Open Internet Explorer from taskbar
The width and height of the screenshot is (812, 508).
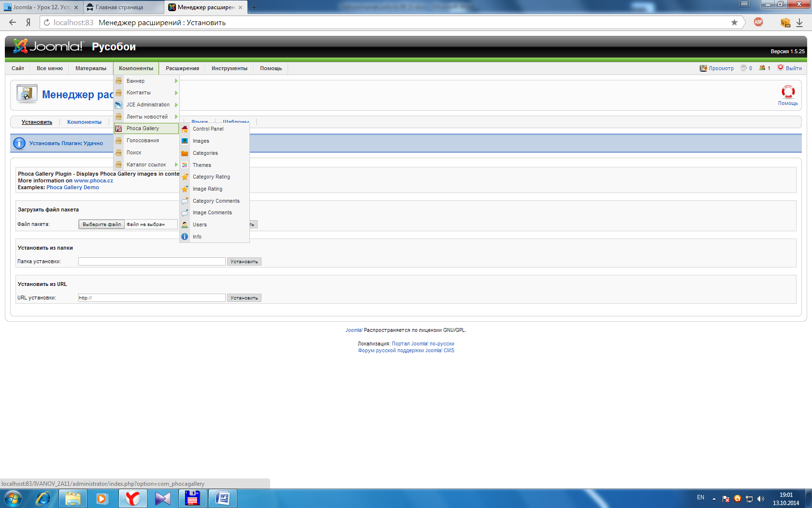click(43, 498)
